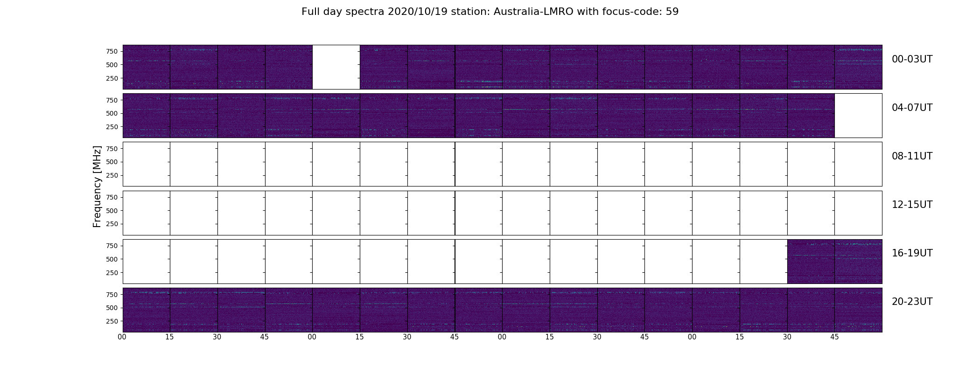Click the 12-15UT row label
Image resolution: width=980 pixels, height=373 pixels.
pyautogui.click(x=912, y=205)
